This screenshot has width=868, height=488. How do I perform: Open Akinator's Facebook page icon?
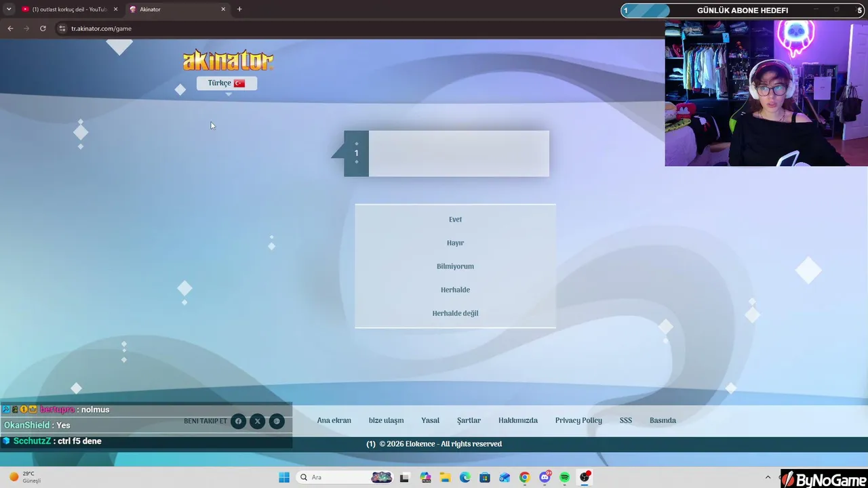(x=238, y=421)
